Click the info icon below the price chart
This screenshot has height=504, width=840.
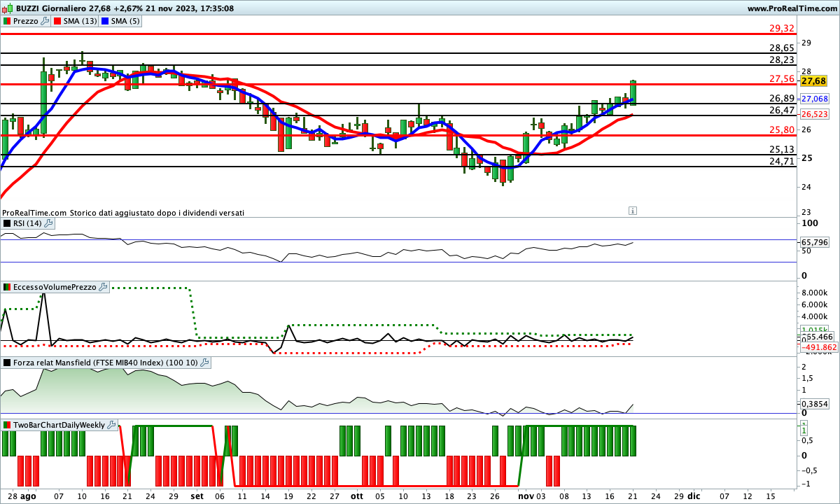pos(633,210)
